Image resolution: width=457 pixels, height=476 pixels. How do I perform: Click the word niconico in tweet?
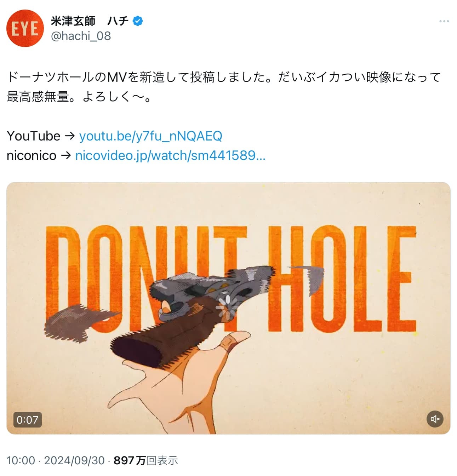click(32, 155)
